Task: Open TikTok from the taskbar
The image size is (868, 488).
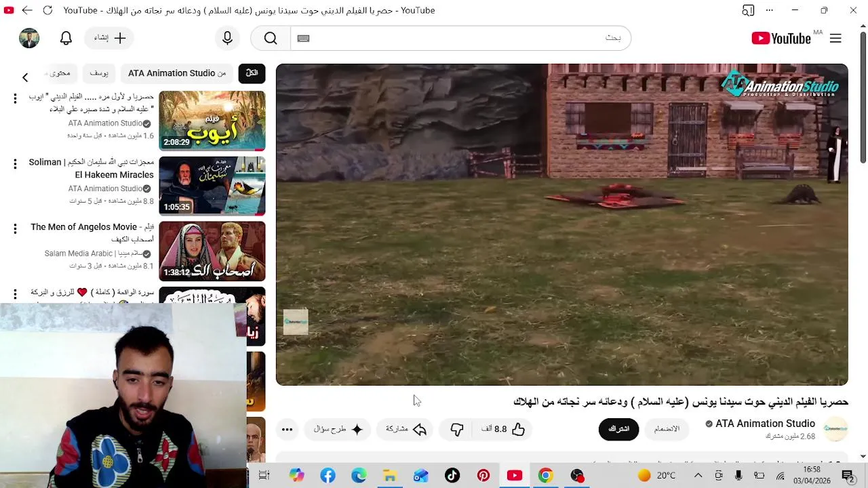Action: coord(452,476)
